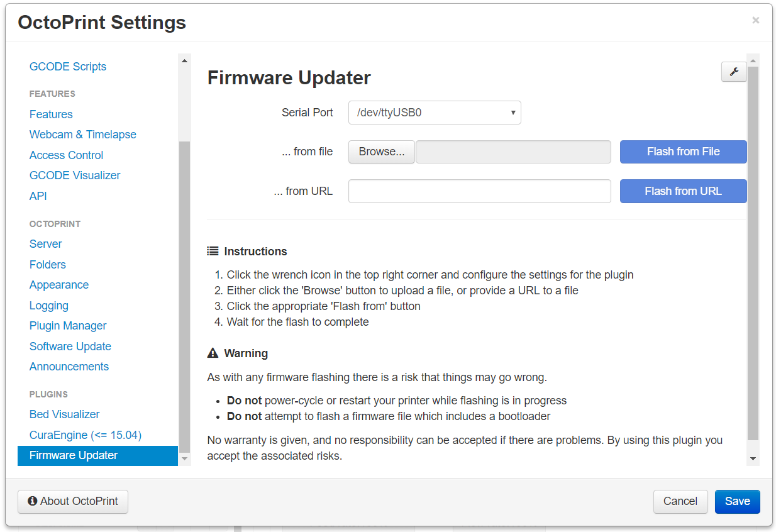Click the Instructions list icon
The image size is (776, 532).
(x=213, y=251)
